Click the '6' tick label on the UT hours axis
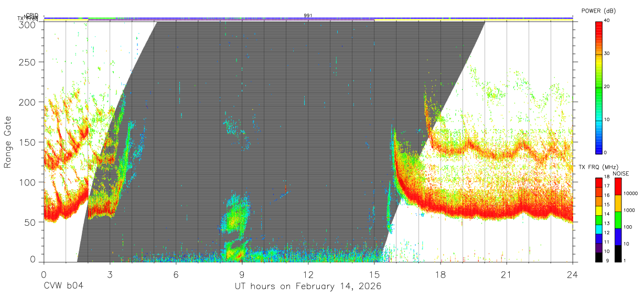 point(176,273)
